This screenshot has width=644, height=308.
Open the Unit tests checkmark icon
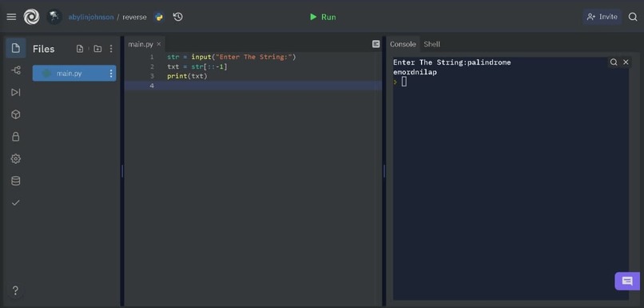(x=16, y=202)
